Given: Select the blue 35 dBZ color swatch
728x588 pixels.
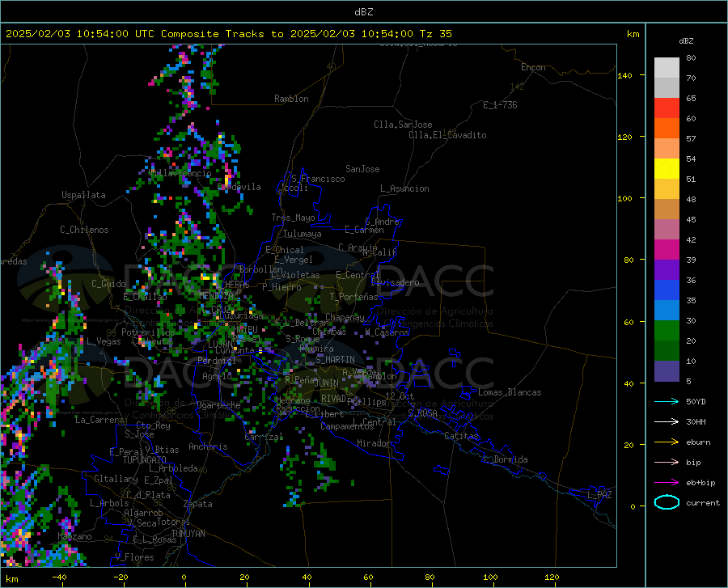Looking at the screenshot, I should point(667,290).
